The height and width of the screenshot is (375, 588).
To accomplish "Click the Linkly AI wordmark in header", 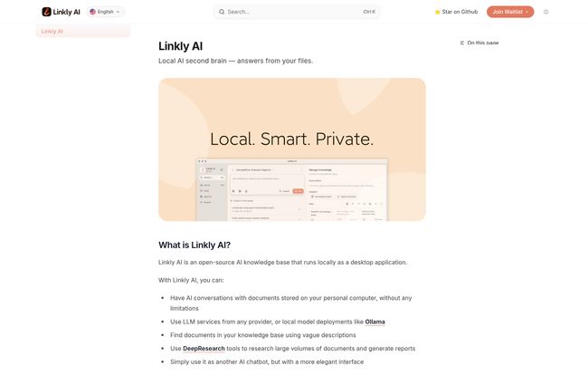I will [x=66, y=12].
